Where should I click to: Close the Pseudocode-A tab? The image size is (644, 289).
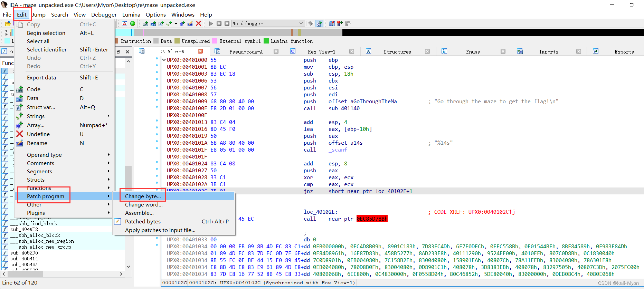(x=276, y=51)
